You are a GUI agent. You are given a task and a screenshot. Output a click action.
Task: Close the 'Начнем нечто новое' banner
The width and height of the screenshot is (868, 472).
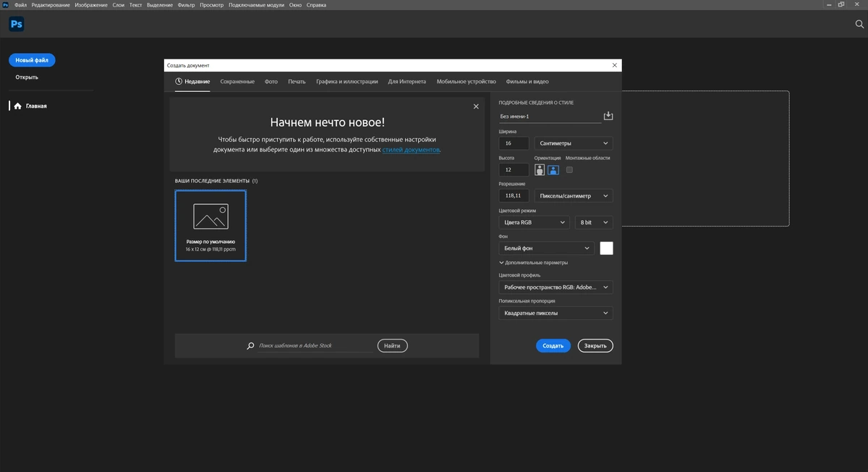pyautogui.click(x=476, y=106)
